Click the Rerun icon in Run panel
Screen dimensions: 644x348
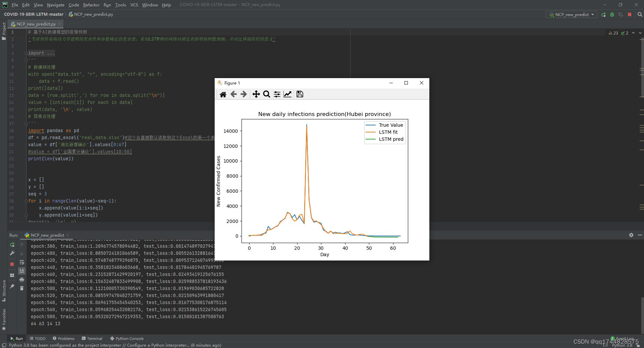[12, 245]
